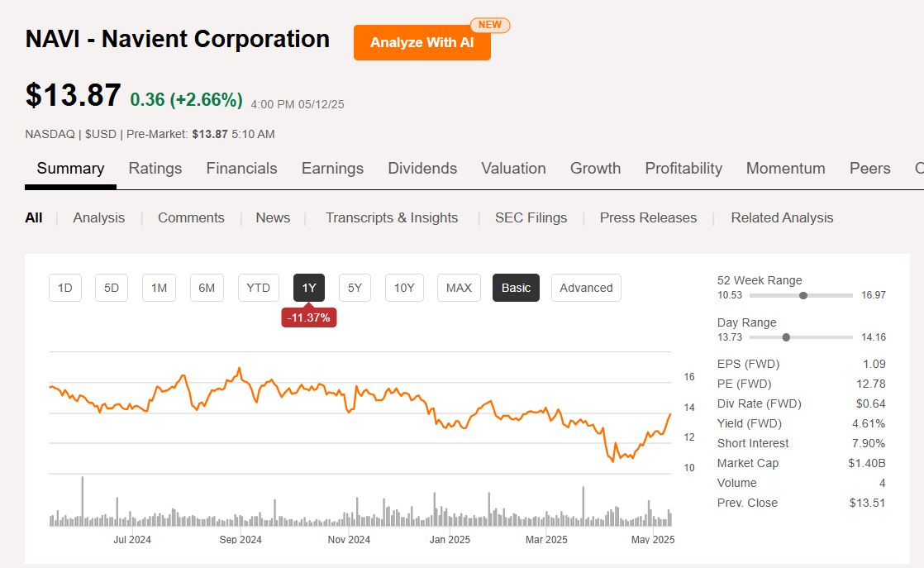Open the Earnings tab
Viewport: 924px width, 568px height.
(332, 168)
